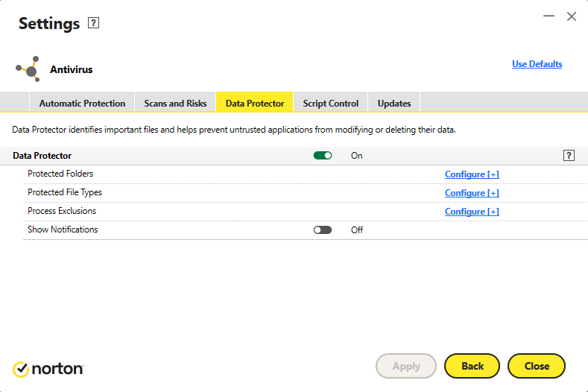
Task: Click the Antivirus title text
Action: point(72,69)
